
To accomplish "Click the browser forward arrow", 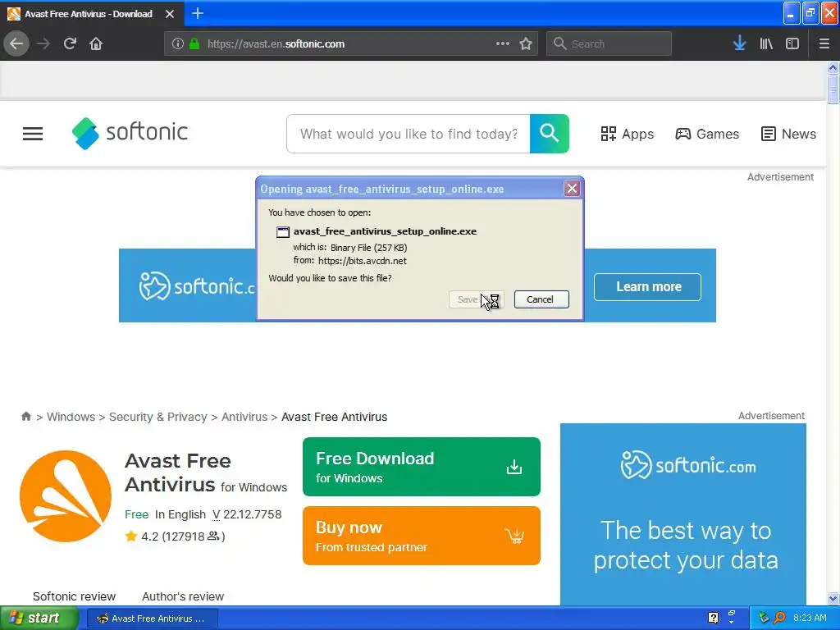I will [x=43, y=43].
